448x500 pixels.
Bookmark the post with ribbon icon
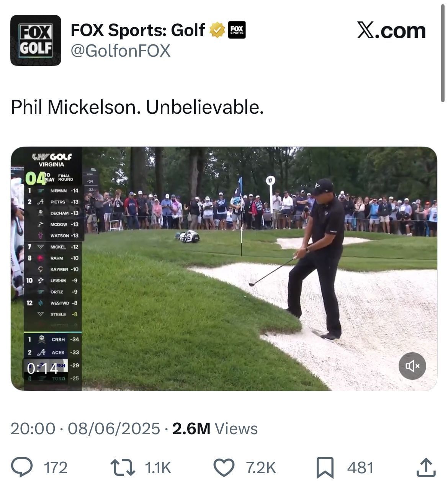coord(325,468)
